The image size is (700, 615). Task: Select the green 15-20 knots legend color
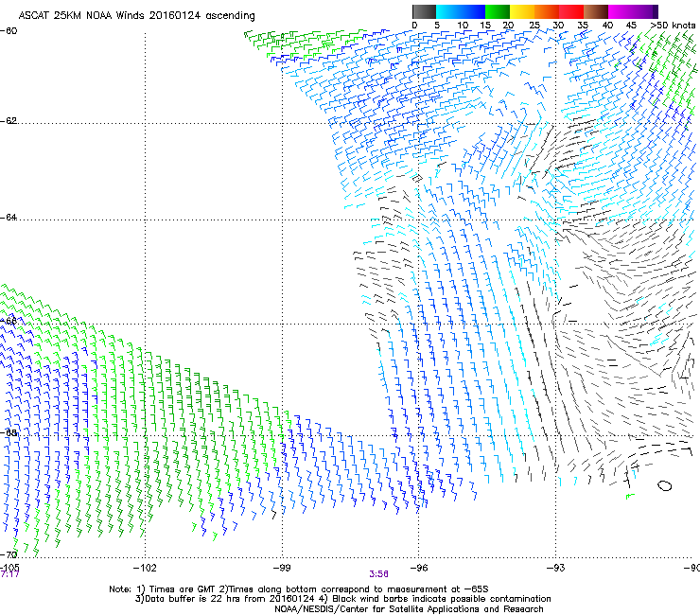click(498, 11)
